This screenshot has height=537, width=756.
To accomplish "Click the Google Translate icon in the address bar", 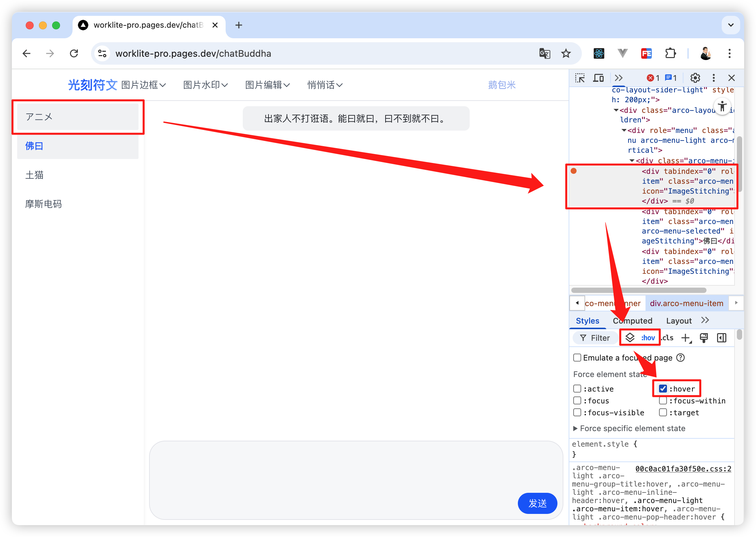I will pyautogui.click(x=545, y=53).
